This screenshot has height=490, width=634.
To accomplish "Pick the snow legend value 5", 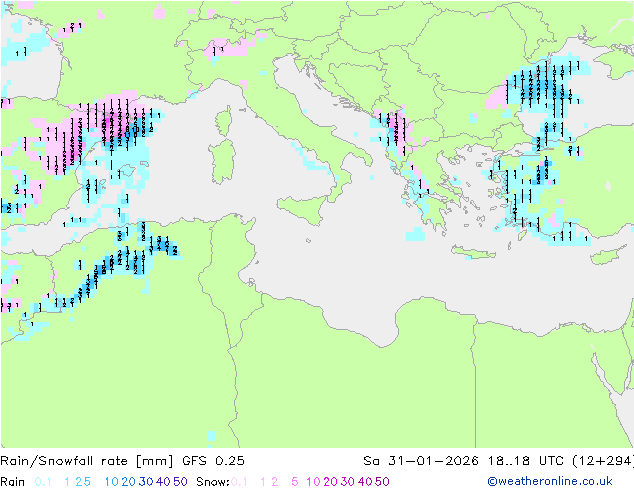I will 295,482.
